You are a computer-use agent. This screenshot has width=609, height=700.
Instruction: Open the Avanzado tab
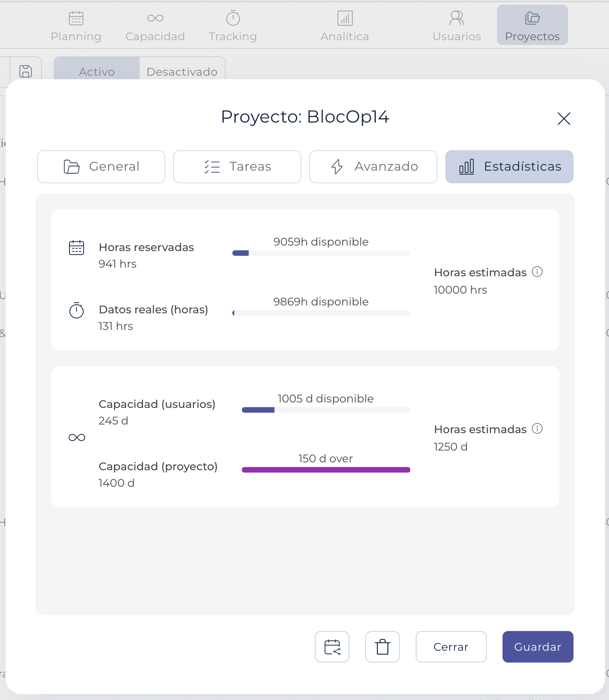click(373, 167)
